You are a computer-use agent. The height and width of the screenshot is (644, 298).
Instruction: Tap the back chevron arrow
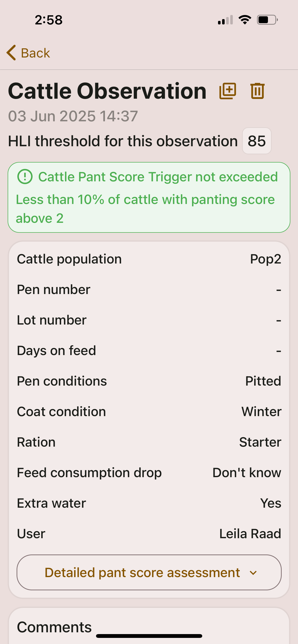[x=11, y=53]
